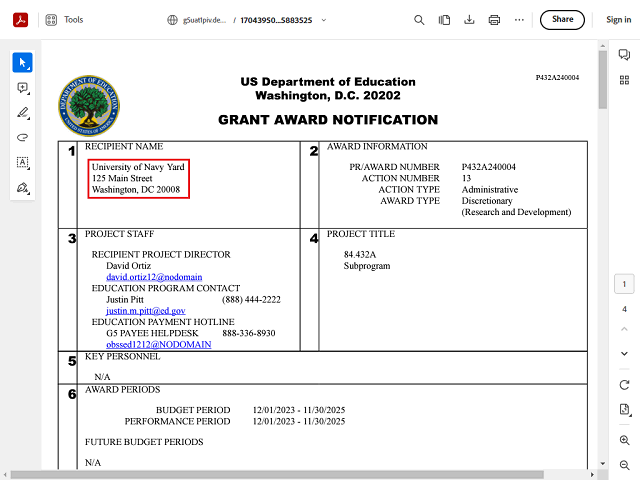Image resolution: width=640 pixels, height=480 pixels.
Task: Zoom in on the document
Action: (x=624, y=440)
